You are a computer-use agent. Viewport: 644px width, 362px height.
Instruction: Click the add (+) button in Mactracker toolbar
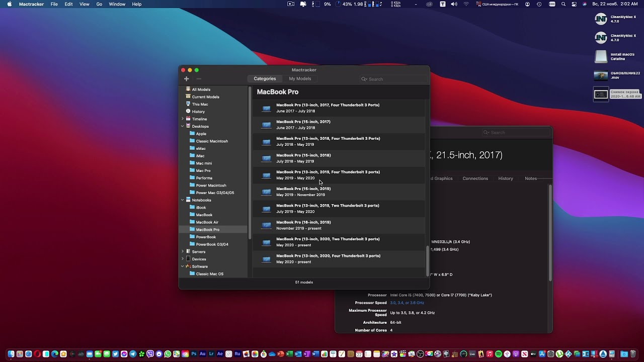tap(186, 79)
